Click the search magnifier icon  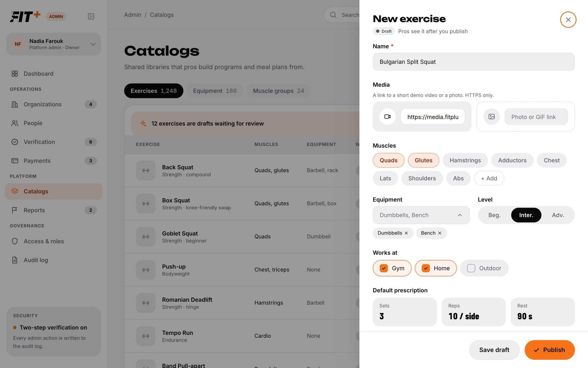pyautogui.click(x=333, y=15)
